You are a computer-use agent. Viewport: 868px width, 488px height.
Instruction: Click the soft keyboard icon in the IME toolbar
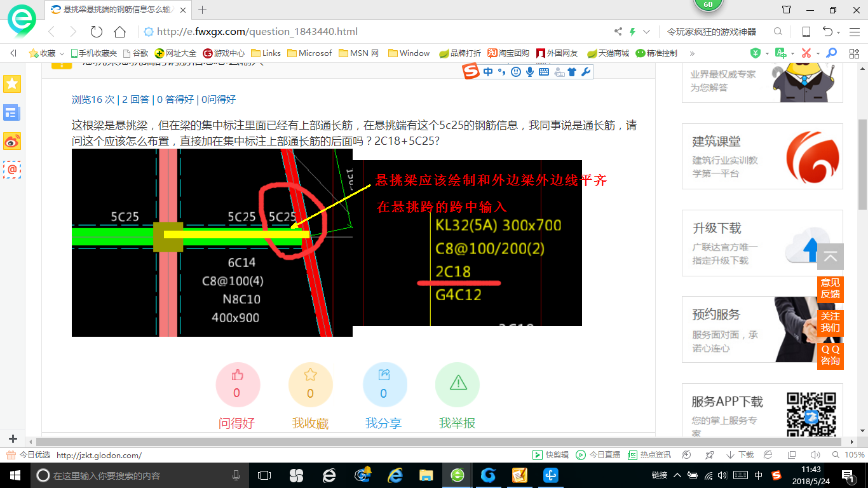tap(543, 72)
